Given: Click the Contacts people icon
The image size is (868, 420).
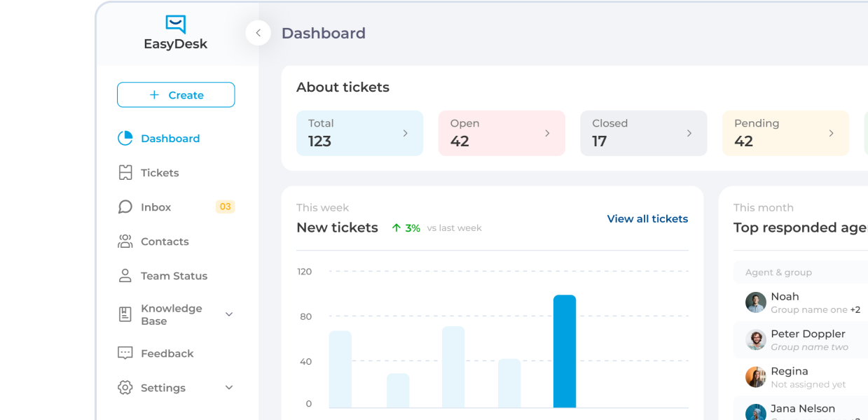Looking at the screenshot, I should coord(125,241).
